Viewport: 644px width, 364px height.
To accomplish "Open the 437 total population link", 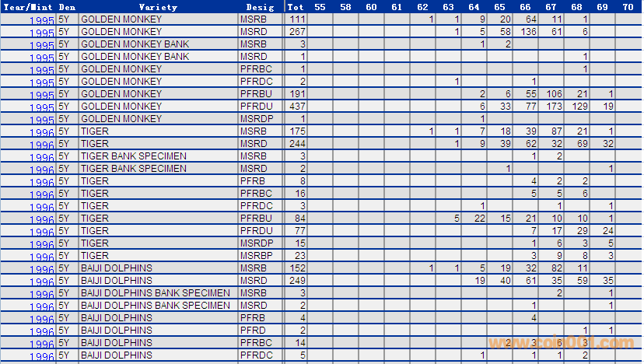I will pos(297,107).
